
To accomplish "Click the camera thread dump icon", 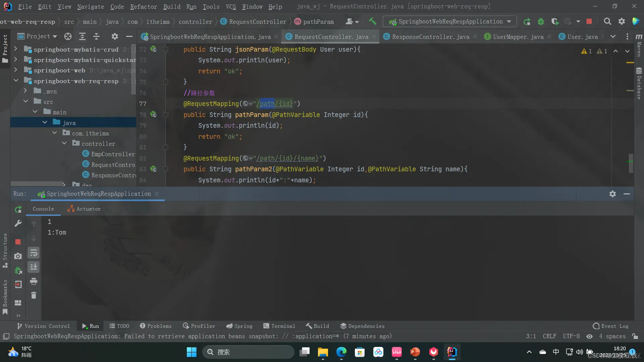I will point(18,256).
